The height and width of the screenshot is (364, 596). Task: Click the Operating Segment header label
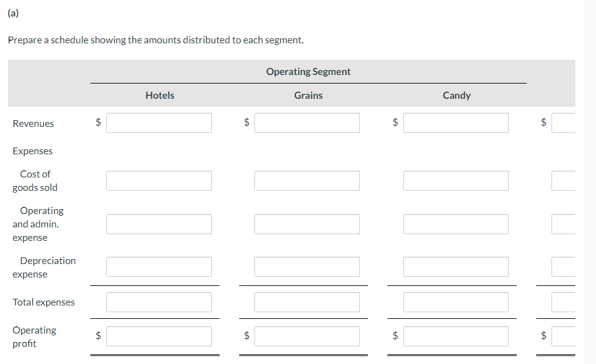tap(308, 71)
